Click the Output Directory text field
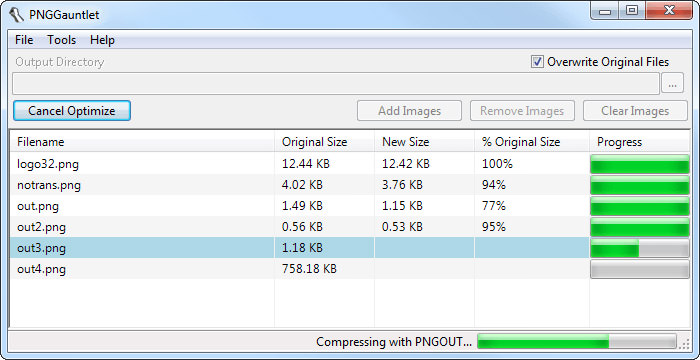700x360 pixels. click(x=336, y=84)
